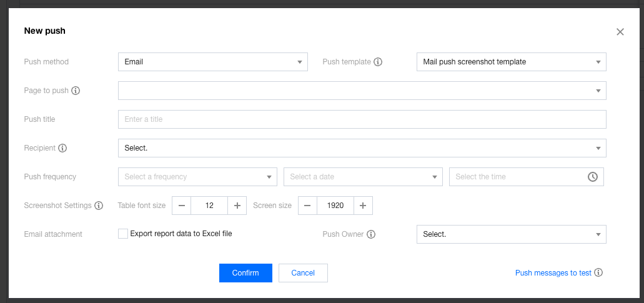Open the Push method Email dropdown
644x303 pixels.
(212, 62)
